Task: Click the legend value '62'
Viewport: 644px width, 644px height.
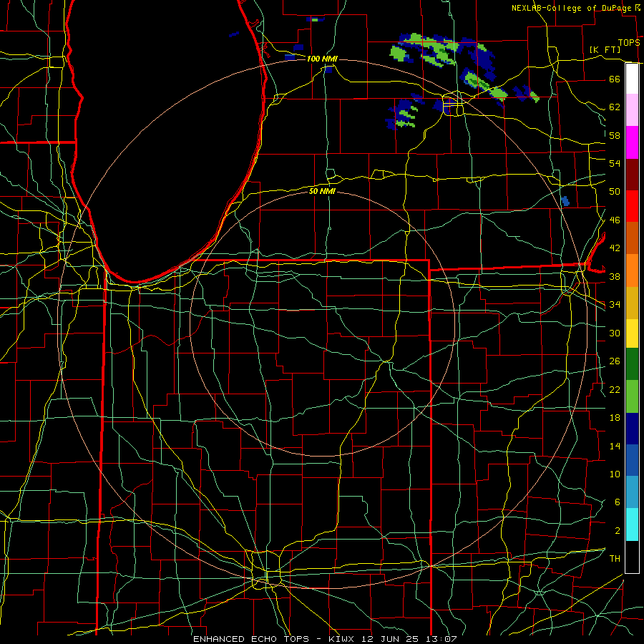Action: 615,107
